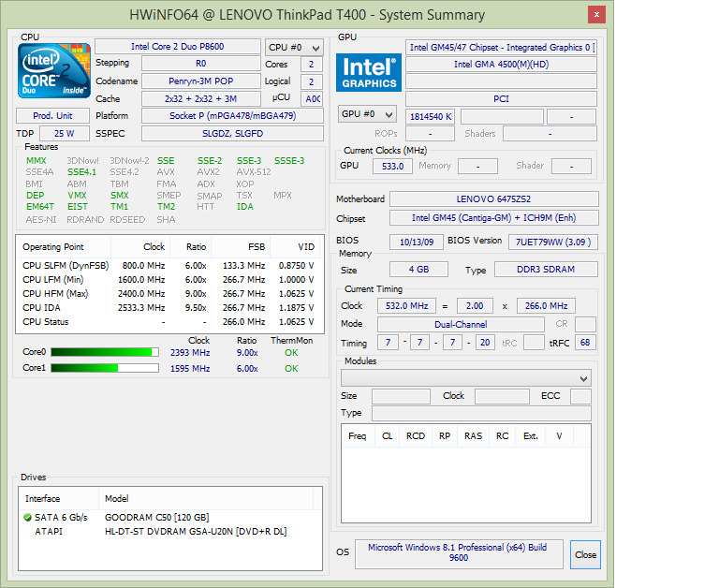Select the CPU LFM (Min) row
The height and width of the screenshot is (588, 719).
(169, 280)
